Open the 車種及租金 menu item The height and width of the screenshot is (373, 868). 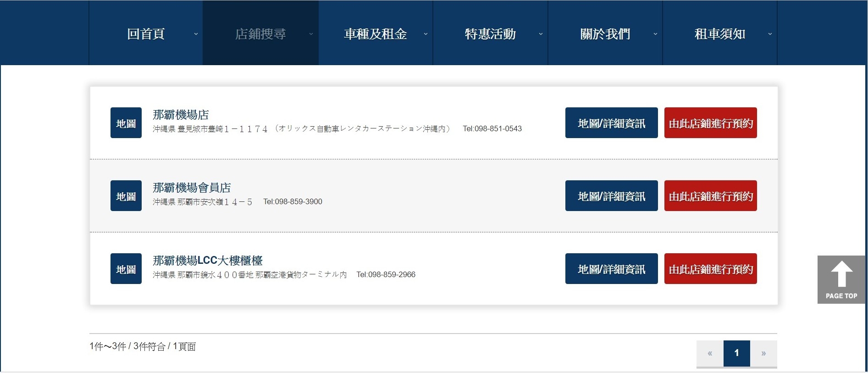pyautogui.click(x=376, y=33)
